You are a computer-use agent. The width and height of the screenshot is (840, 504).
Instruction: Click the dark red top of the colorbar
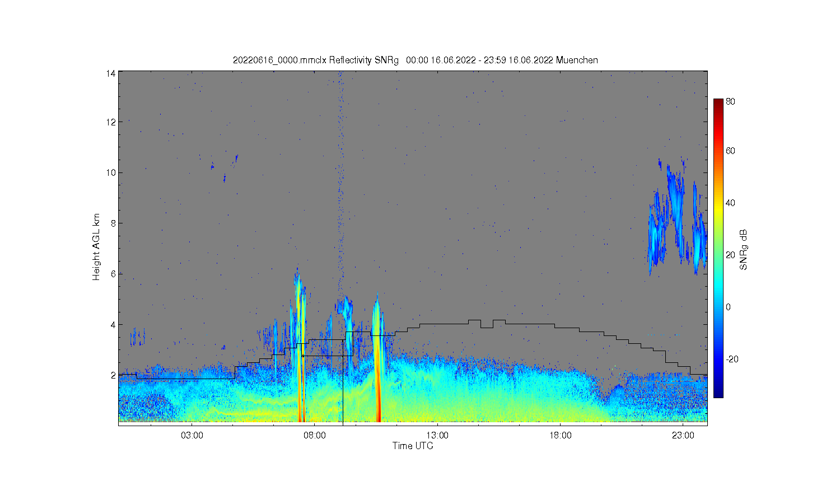point(718,104)
